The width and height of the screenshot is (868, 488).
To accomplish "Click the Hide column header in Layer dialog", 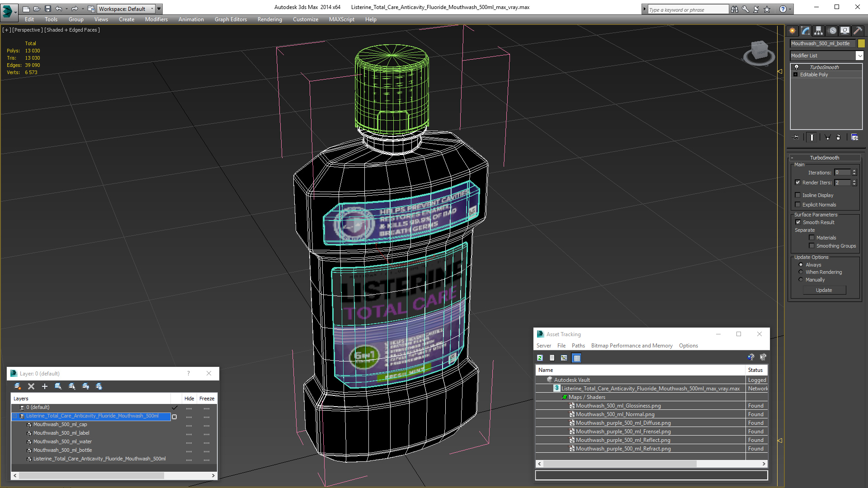I will tap(189, 399).
